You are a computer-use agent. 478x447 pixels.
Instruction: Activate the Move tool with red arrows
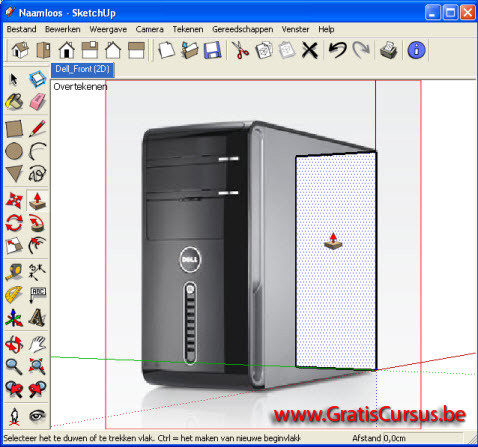14,201
